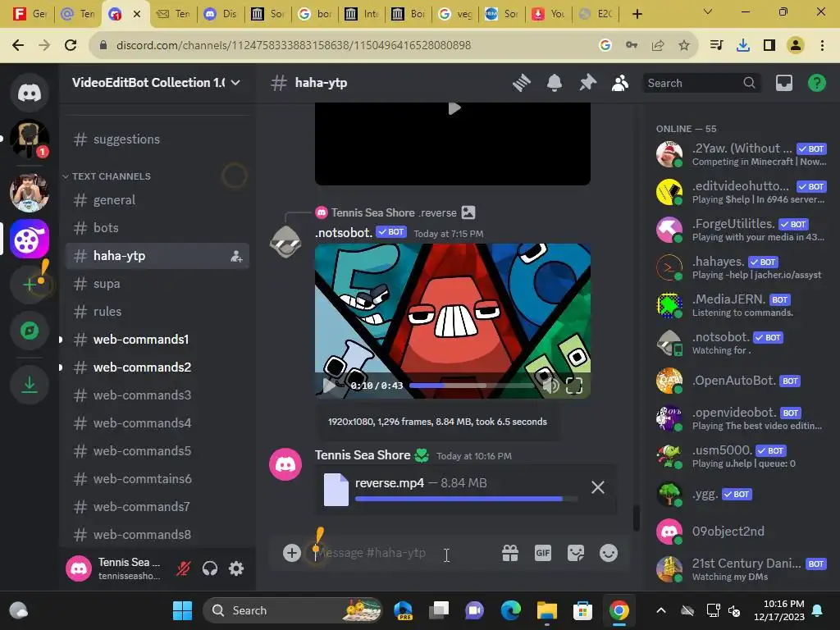Image resolution: width=840 pixels, height=630 pixels.
Task: Open the tab search chevron in Chrome
Action: point(707,11)
